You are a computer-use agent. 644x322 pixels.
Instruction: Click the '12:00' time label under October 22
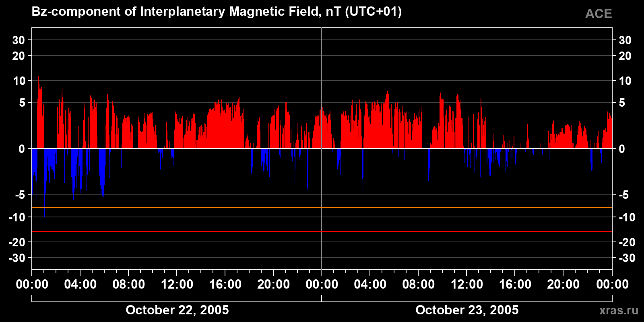pos(177,284)
